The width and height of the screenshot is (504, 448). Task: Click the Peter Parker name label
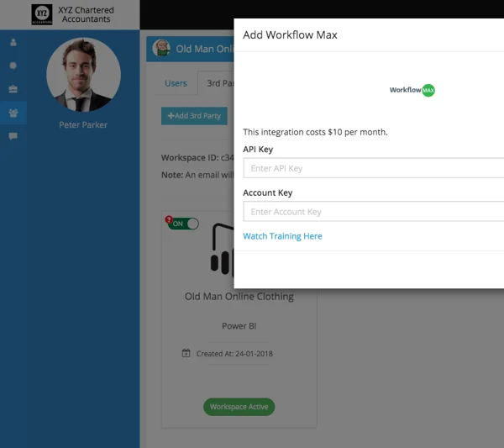[83, 124]
